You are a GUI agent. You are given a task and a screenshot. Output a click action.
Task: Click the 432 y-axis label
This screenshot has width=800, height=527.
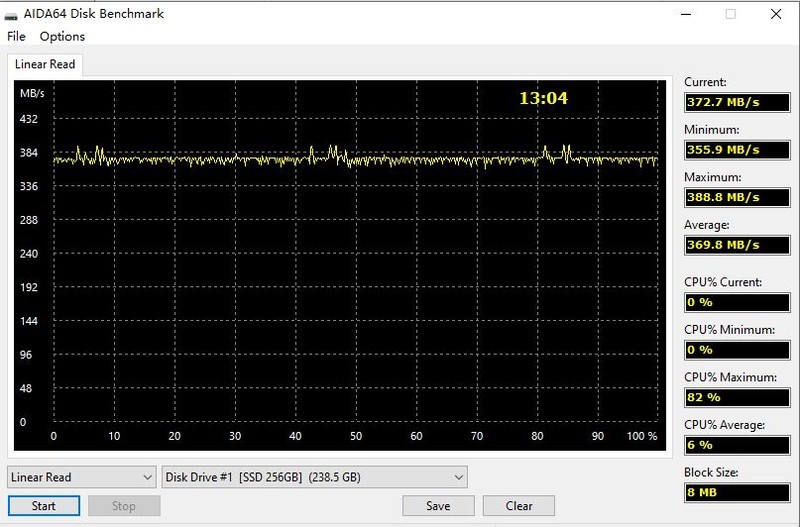click(x=29, y=119)
